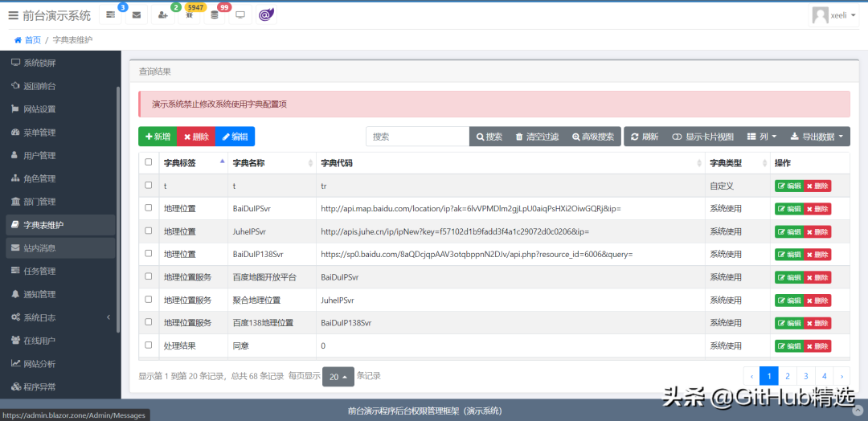The height and width of the screenshot is (421, 868).
Task: Go to page 2 in pagination
Action: coord(787,376)
